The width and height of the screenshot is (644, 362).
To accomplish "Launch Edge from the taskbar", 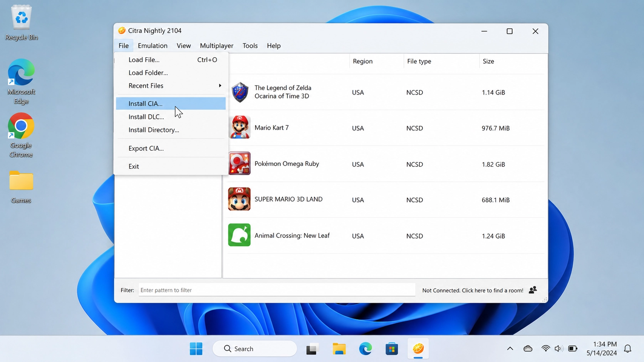I will pyautogui.click(x=366, y=349).
